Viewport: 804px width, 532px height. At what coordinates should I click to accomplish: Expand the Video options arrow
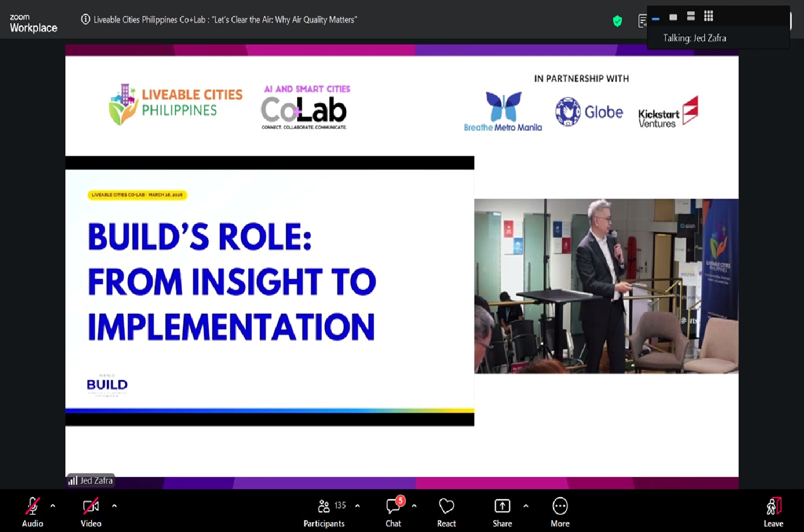click(114, 505)
